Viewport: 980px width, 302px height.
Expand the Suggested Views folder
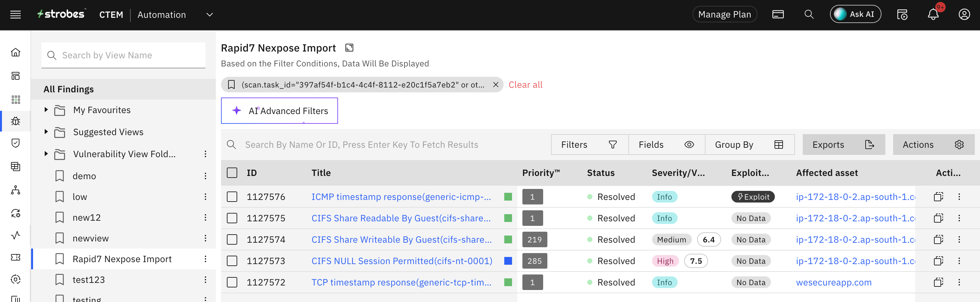tap(46, 132)
